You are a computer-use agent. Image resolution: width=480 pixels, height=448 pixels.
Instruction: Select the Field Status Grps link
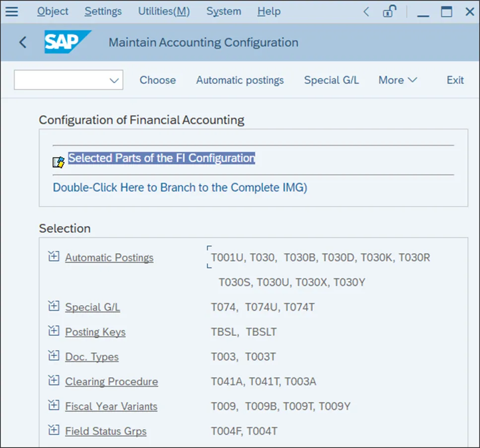point(106,431)
